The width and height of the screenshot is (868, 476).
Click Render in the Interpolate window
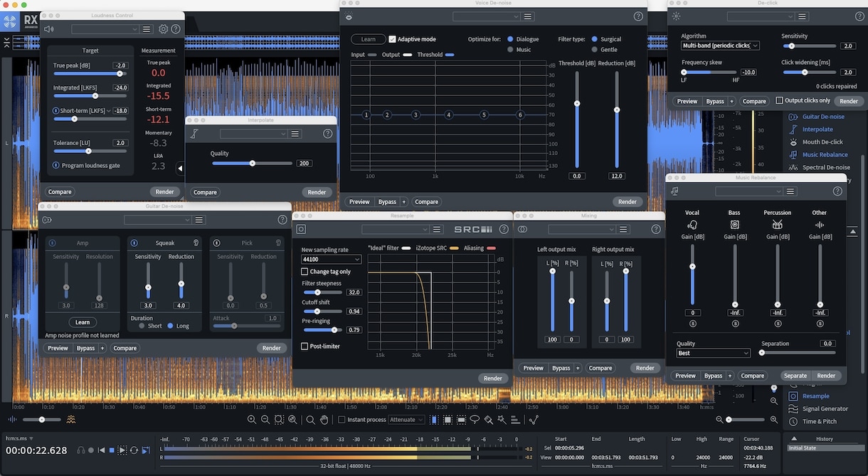pos(317,192)
